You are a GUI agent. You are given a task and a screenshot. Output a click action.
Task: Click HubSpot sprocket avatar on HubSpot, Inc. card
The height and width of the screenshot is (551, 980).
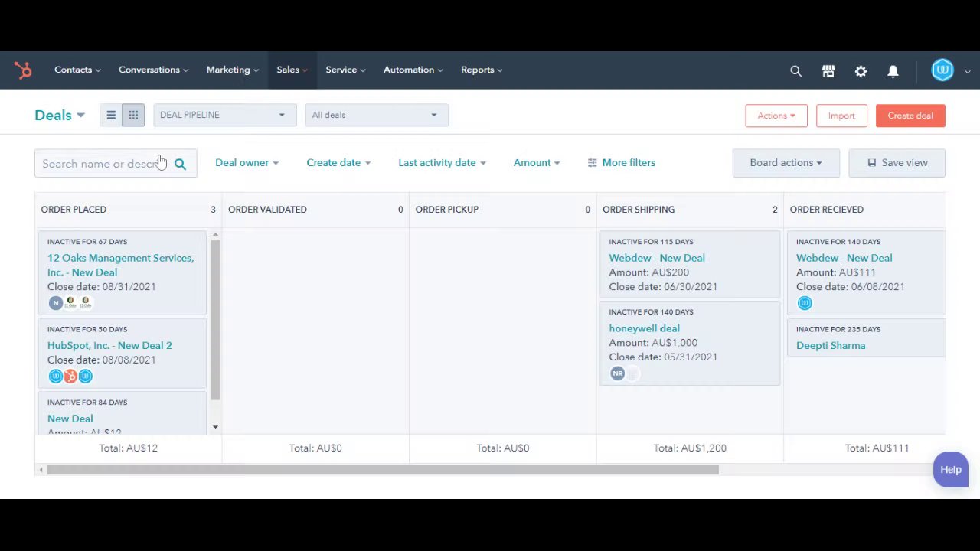70,377
